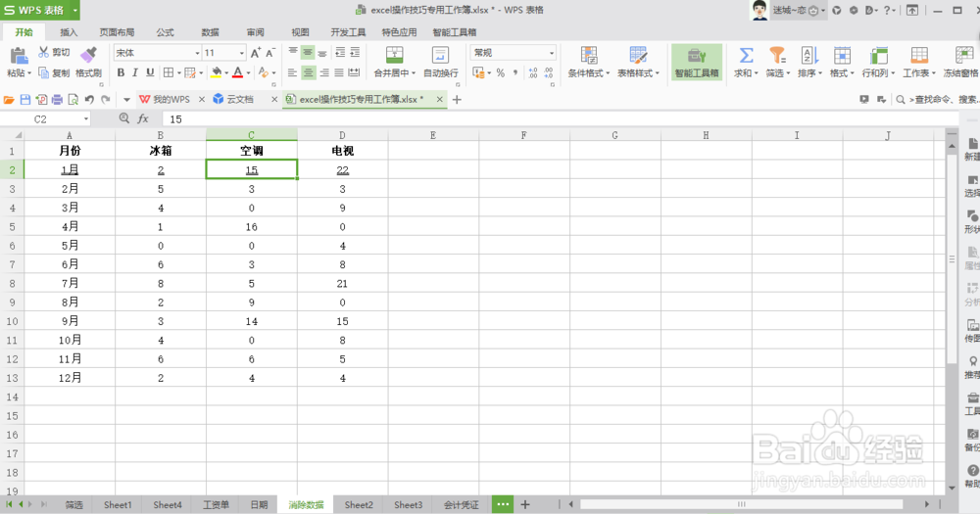Open the font name dropdown (宋体)
This screenshot has width=980, height=514.
198,53
